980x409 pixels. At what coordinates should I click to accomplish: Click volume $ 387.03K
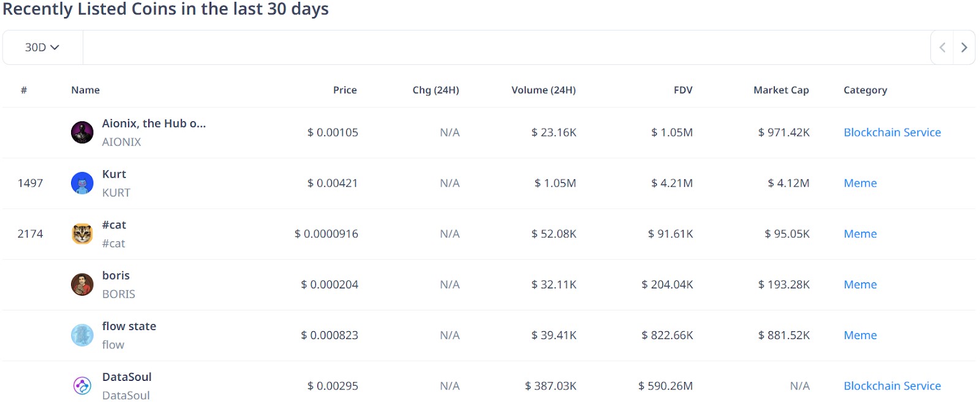pos(551,386)
